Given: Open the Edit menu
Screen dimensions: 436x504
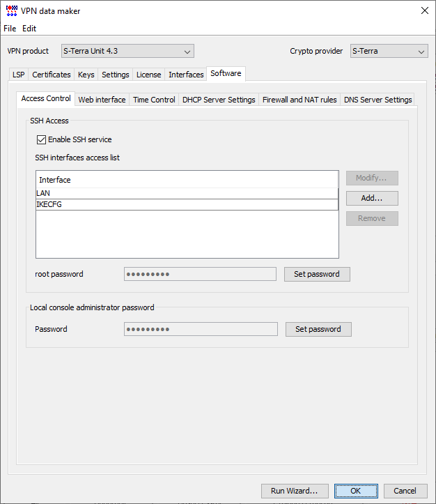Looking at the screenshot, I should click(29, 29).
